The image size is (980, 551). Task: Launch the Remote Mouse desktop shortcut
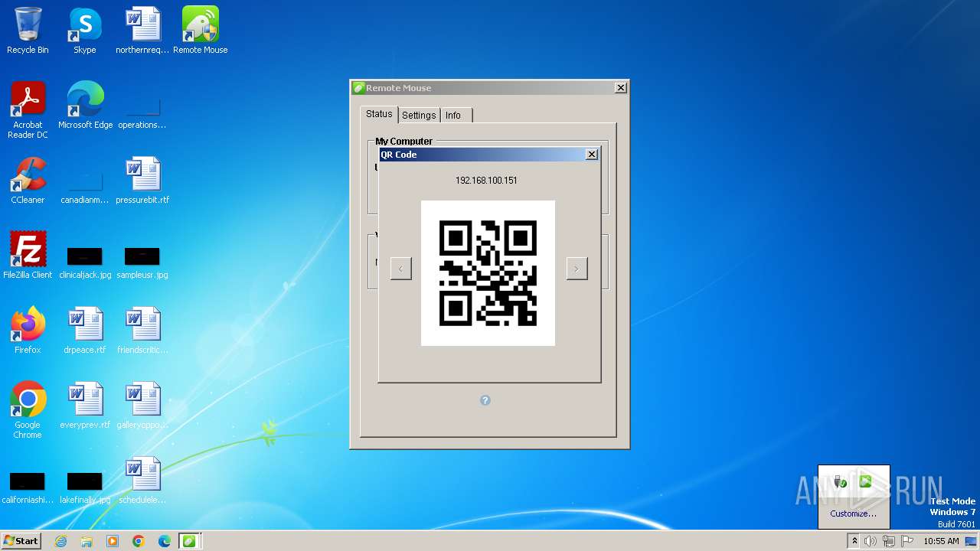[201, 31]
